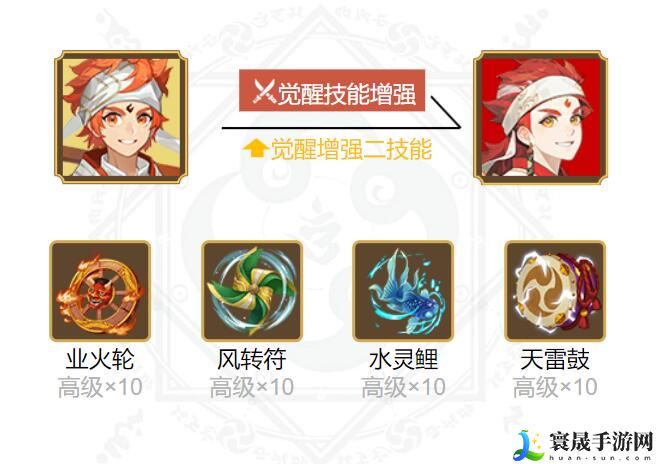The image size is (659, 464).
Task: Click the 寰晟手游网 logo icon
Action: (x=529, y=445)
